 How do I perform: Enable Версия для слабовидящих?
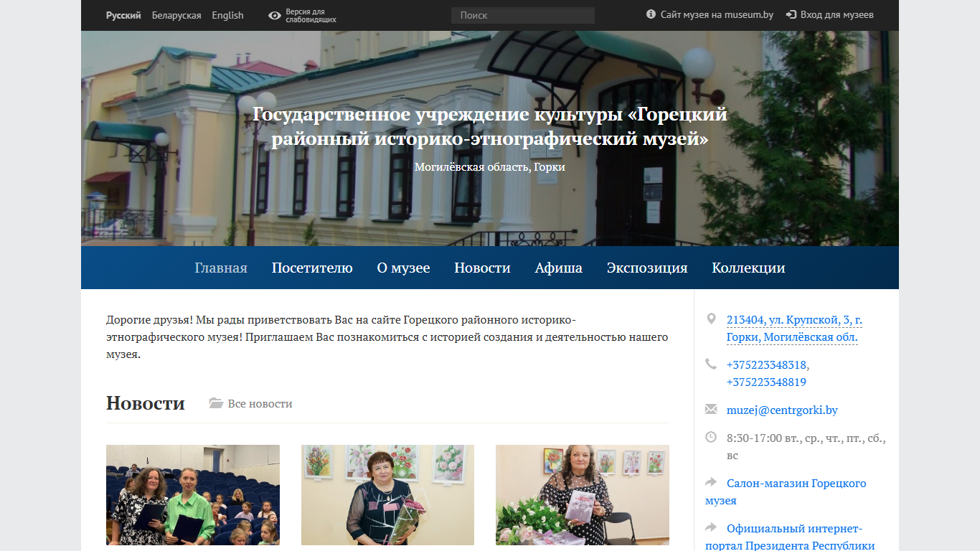[311, 16]
